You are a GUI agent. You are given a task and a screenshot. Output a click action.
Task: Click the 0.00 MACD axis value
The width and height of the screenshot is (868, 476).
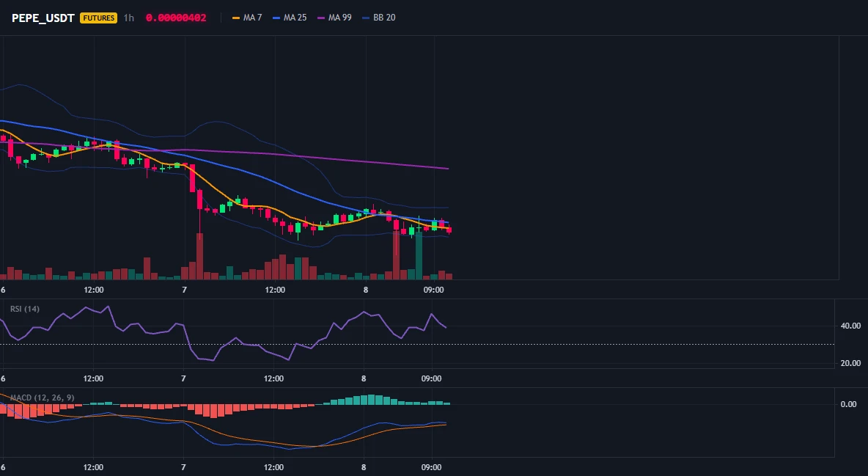[x=849, y=404]
